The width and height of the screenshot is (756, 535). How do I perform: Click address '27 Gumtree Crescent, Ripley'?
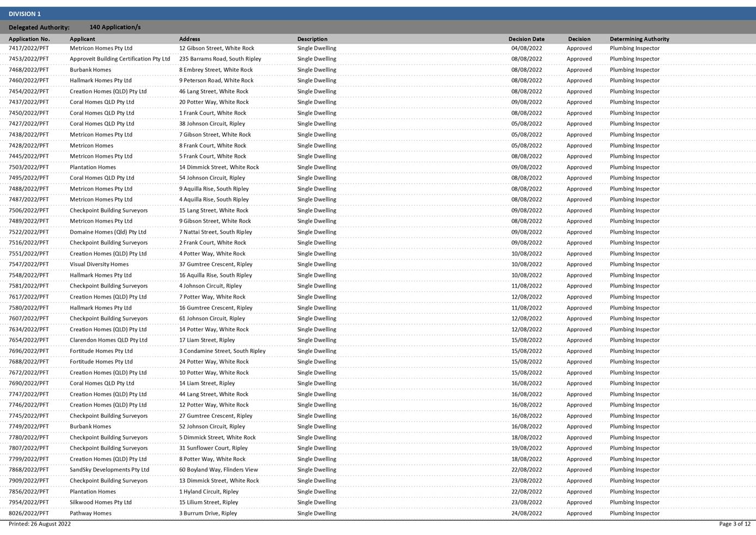(x=216, y=416)
